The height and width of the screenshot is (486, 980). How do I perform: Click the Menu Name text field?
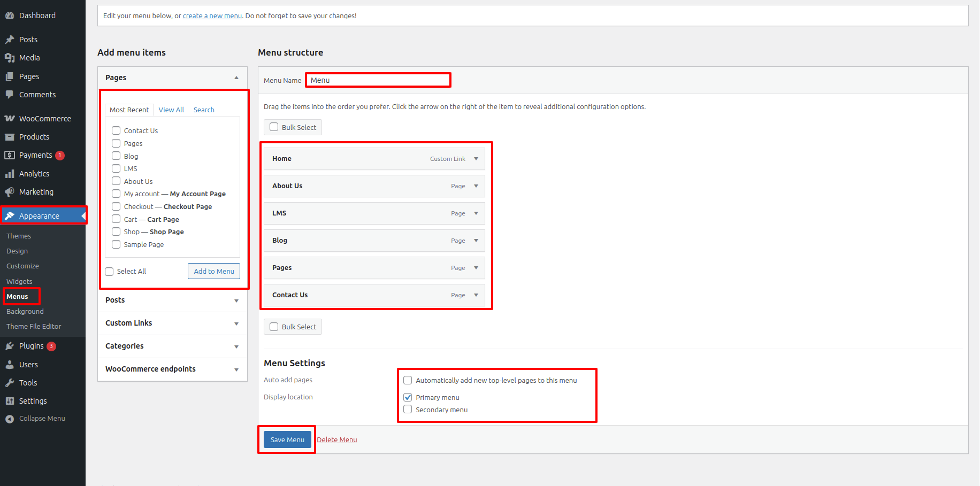tap(378, 80)
